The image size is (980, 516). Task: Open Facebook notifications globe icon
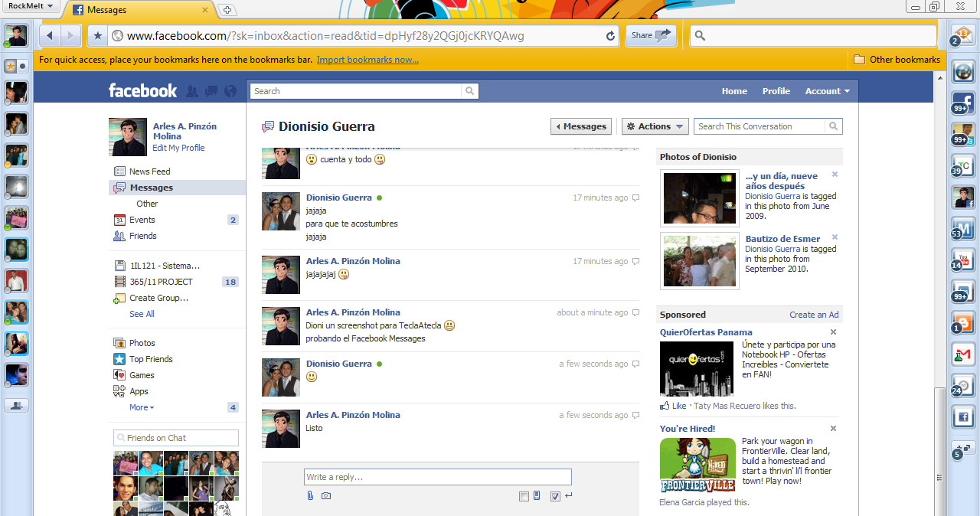click(230, 91)
